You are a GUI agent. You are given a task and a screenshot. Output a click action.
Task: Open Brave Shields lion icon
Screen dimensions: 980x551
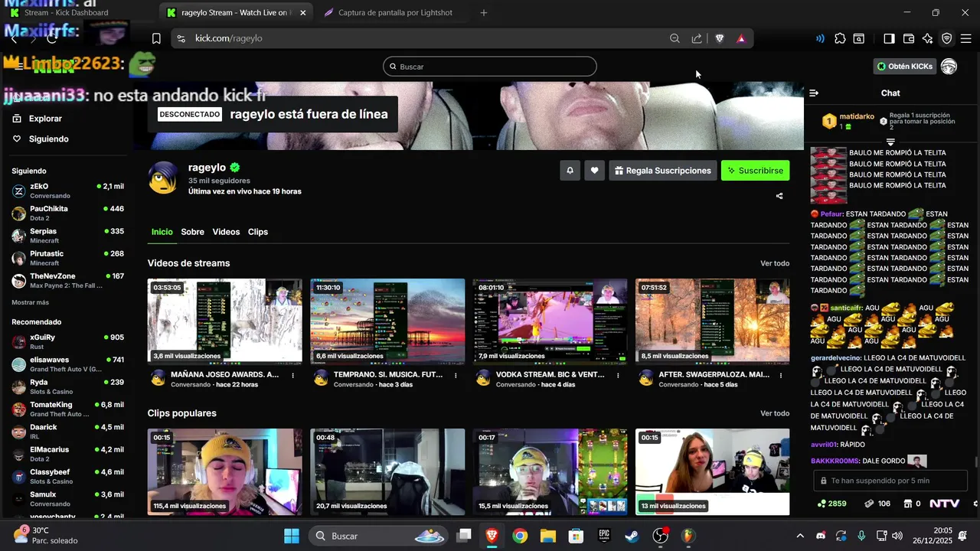719,38
